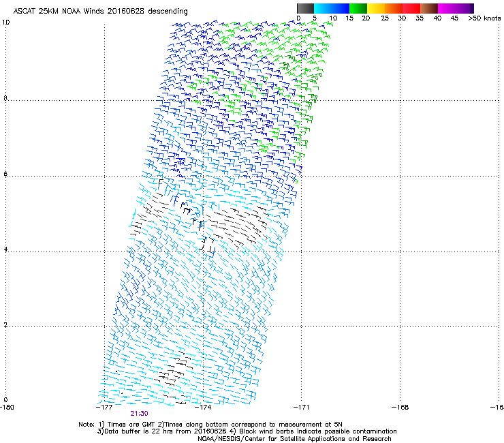
Task: Click the longitude axis label '-171'
Action: (302, 408)
